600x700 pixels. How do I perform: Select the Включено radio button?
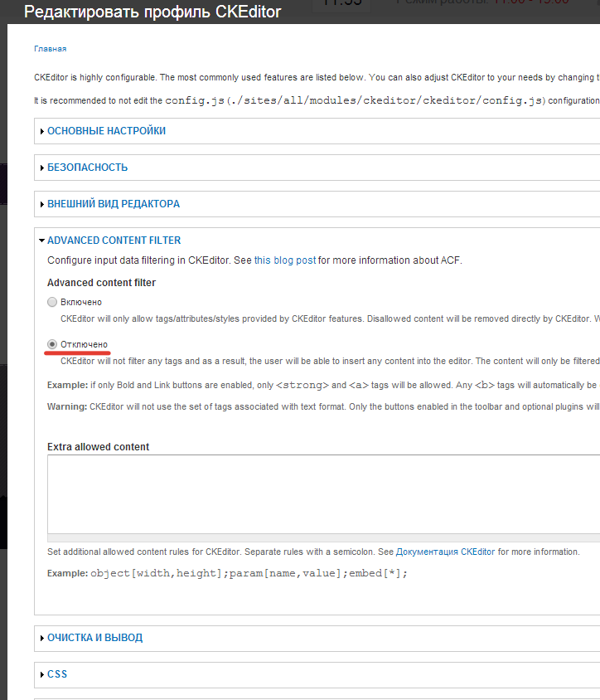tap(52, 302)
